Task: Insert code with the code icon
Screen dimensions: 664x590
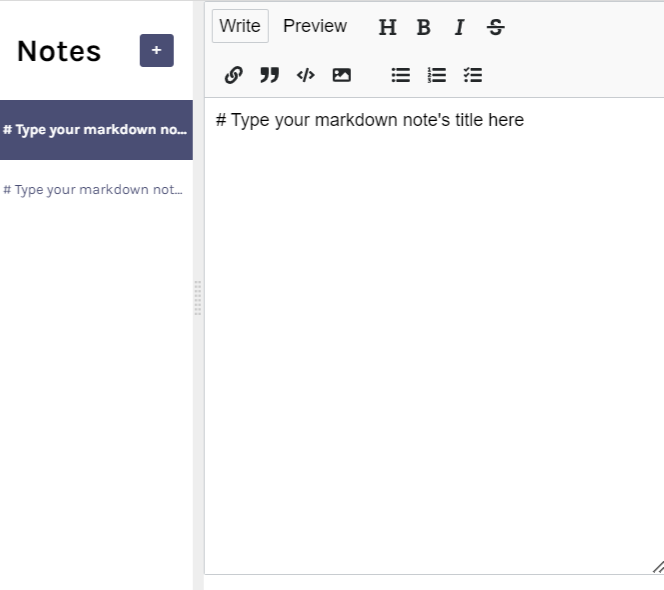Action: [x=305, y=75]
